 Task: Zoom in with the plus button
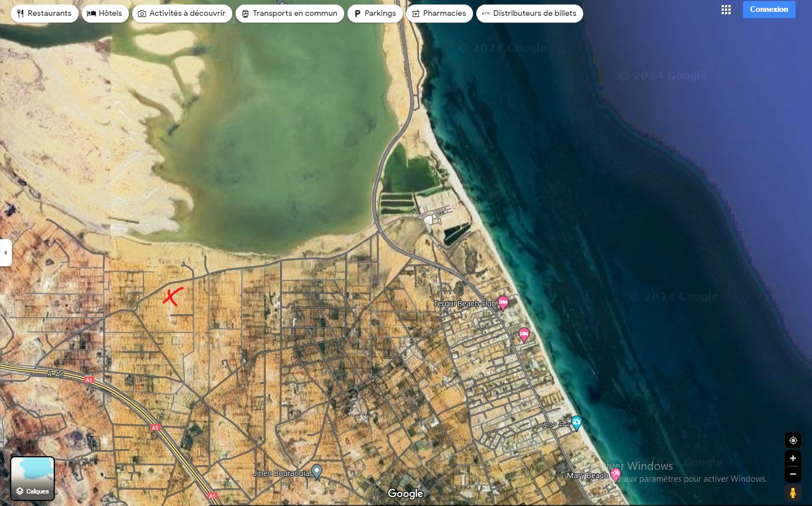click(793, 459)
